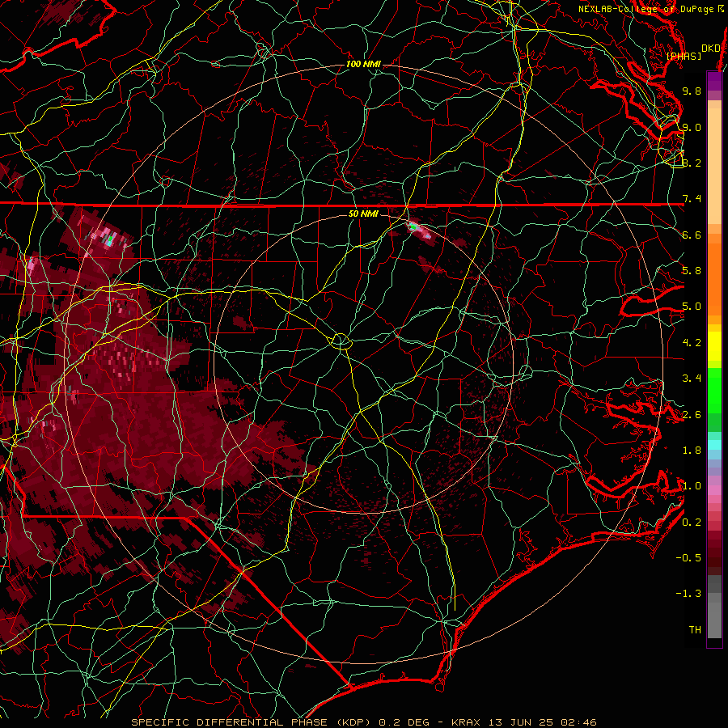Image resolution: width=728 pixels, height=728 pixels.
Task: Click the KRAX station ID in caption
Action: (467, 722)
